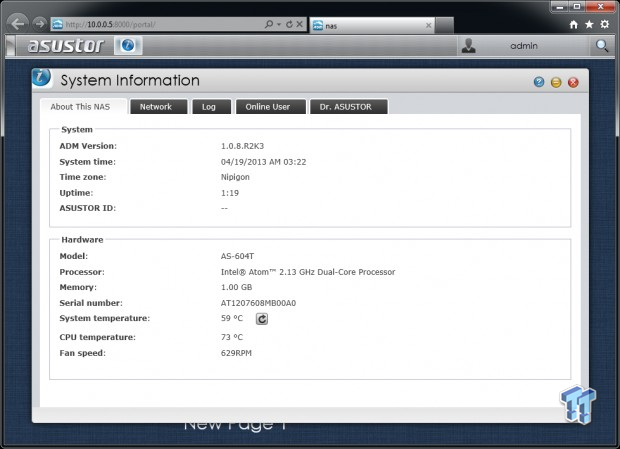This screenshot has width=620, height=449.
Task: Open the address bar dropdown arrow
Action: coord(279,24)
